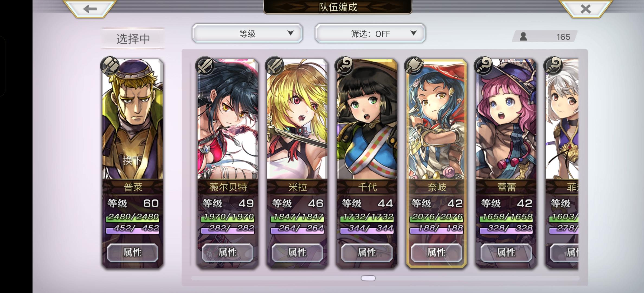The image size is (644, 293).
Task: Click the axe class icon on 奈岐
Action: [x=414, y=66]
